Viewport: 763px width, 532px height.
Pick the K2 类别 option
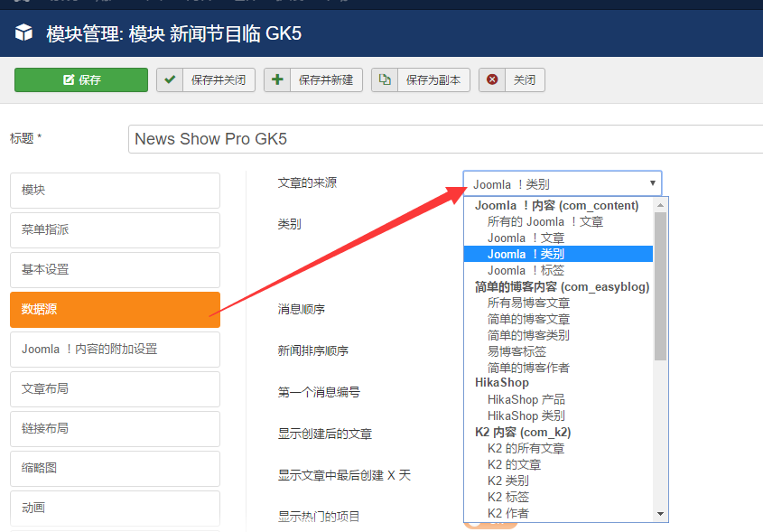tap(558, 481)
